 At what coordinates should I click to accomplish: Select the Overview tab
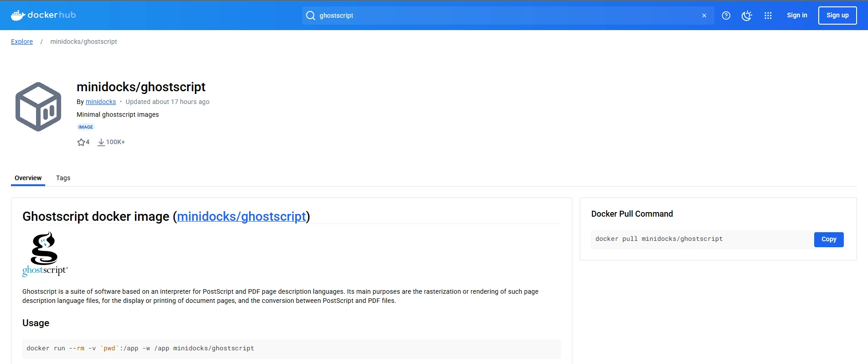pyautogui.click(x=28, y=178)
